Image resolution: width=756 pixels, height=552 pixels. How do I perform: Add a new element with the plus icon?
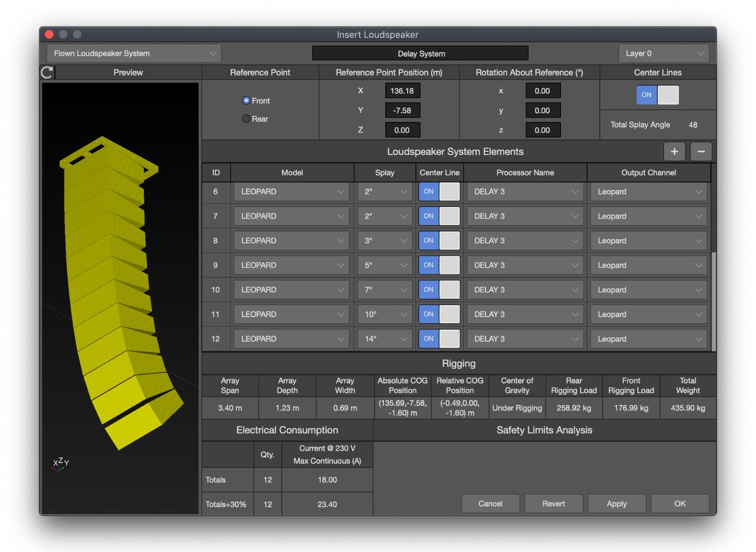pos(674,152)
